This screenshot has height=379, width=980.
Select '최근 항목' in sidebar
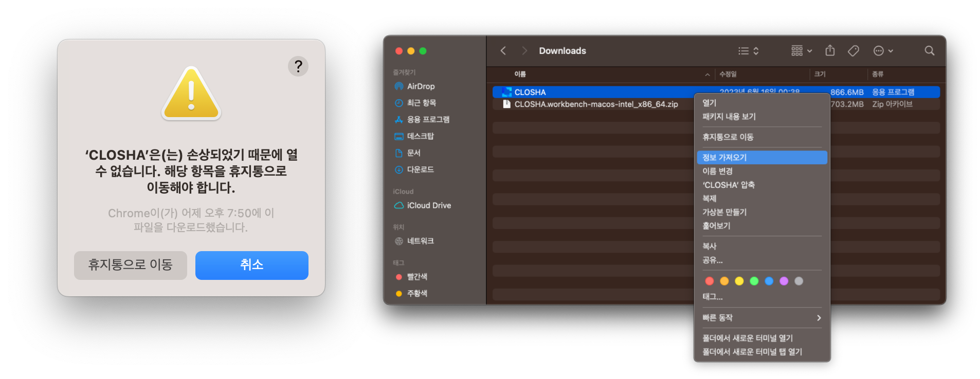(x=415, y=103)
